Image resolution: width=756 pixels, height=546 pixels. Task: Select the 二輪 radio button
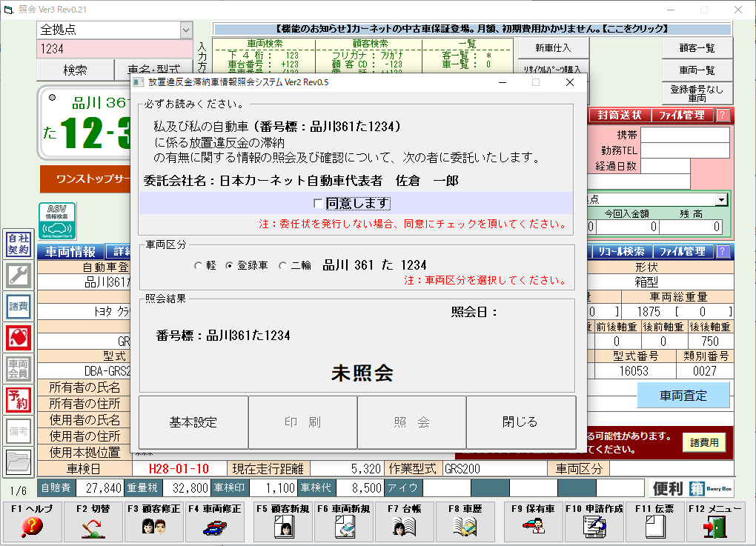(282, 265)
